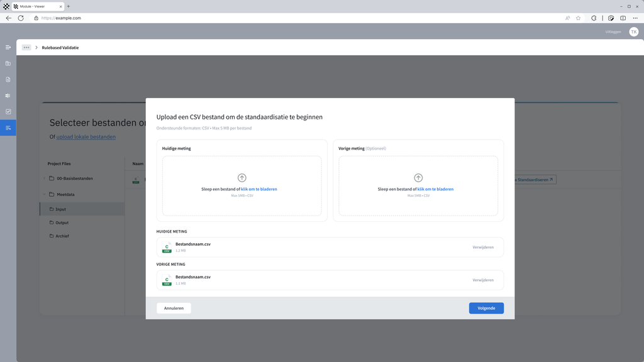Add page to favorites star icon

pos(579,18)
